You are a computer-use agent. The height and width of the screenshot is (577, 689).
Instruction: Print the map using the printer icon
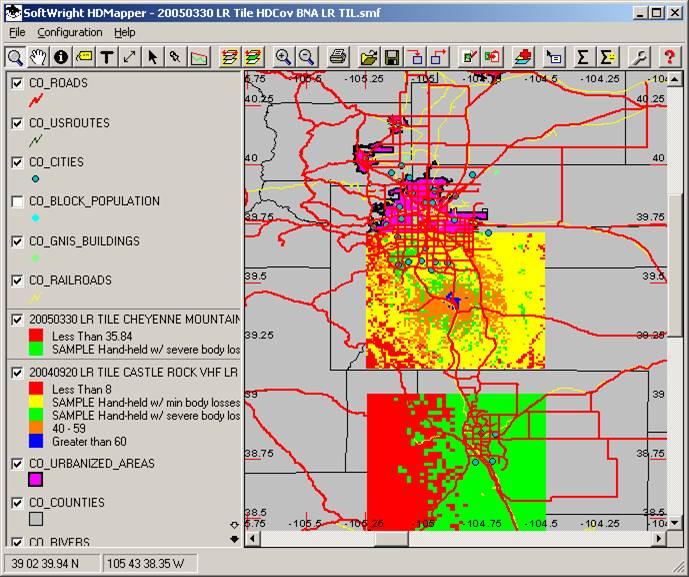(337, 57)
